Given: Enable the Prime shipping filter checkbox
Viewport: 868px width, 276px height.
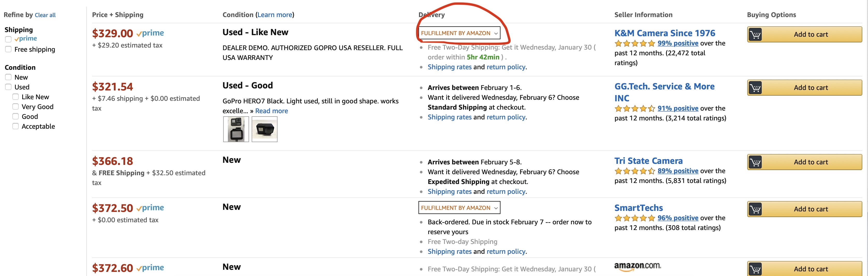Looking at the screenshot, I should 9,39.
